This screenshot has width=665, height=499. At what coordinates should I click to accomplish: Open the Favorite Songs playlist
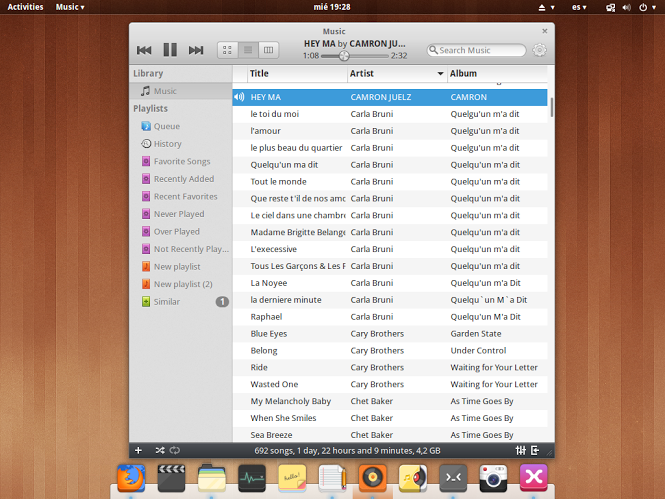pos(181,161)
